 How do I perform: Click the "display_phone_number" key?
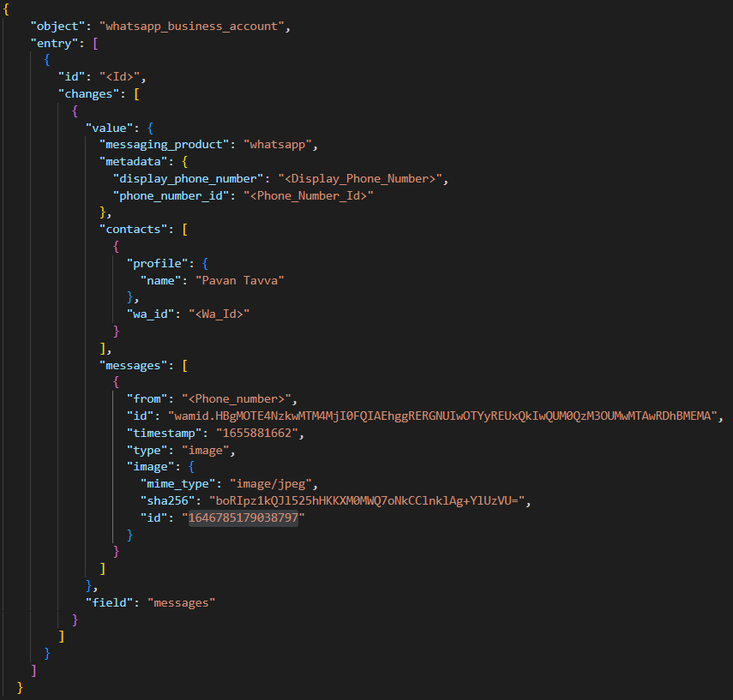189,179
